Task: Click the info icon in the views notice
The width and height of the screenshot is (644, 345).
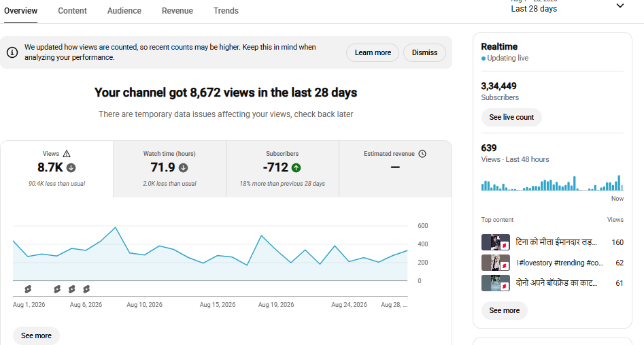Action: (x=12, y=52)
